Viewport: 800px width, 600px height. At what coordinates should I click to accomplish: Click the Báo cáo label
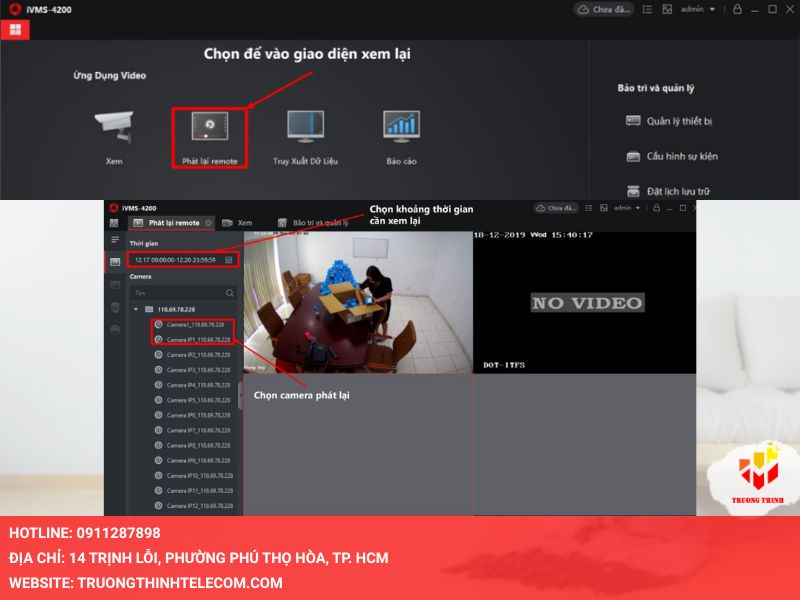point(402,161)
